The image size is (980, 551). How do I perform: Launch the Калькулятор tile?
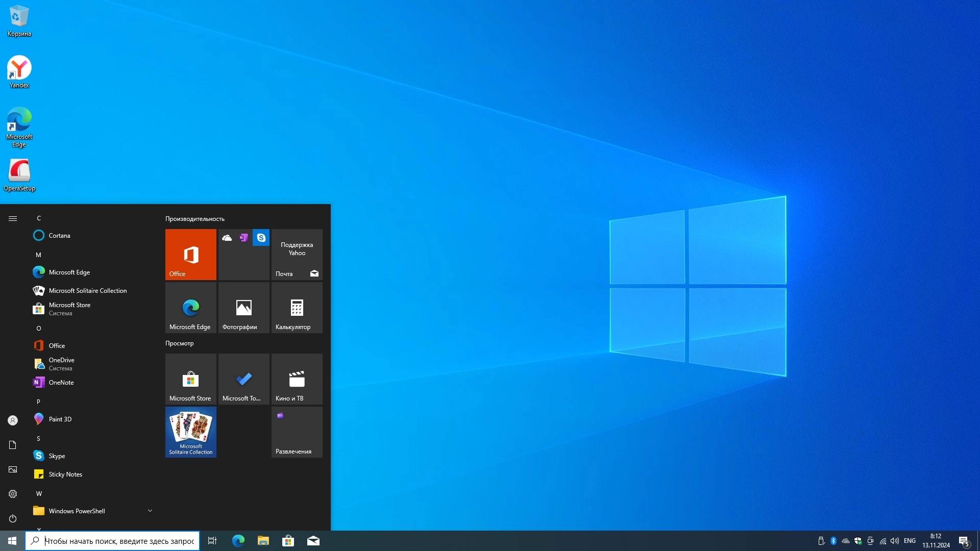coord(297,308)
